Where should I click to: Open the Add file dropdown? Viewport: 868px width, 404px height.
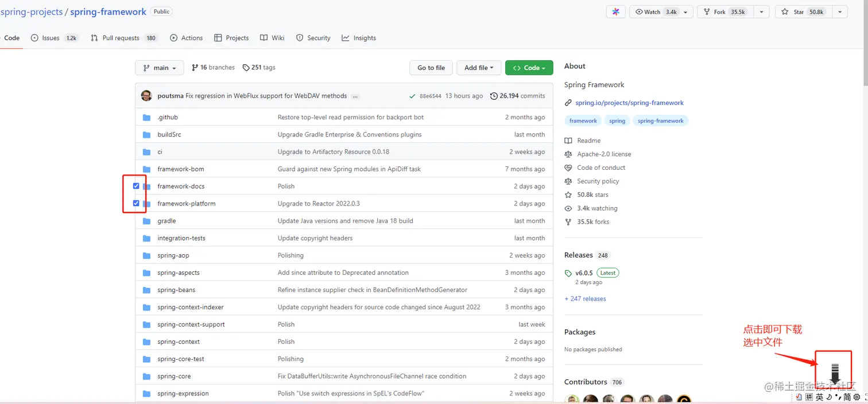point(479,68)
